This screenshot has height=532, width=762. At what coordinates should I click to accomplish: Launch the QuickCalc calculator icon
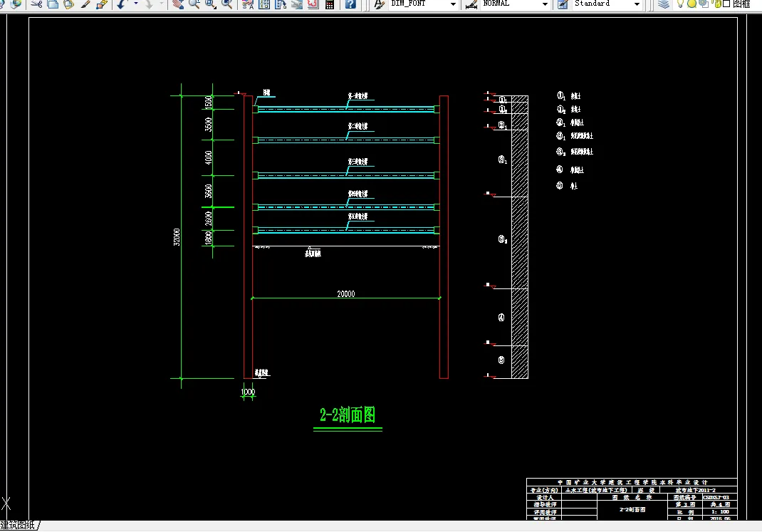(x=330, y=4)
